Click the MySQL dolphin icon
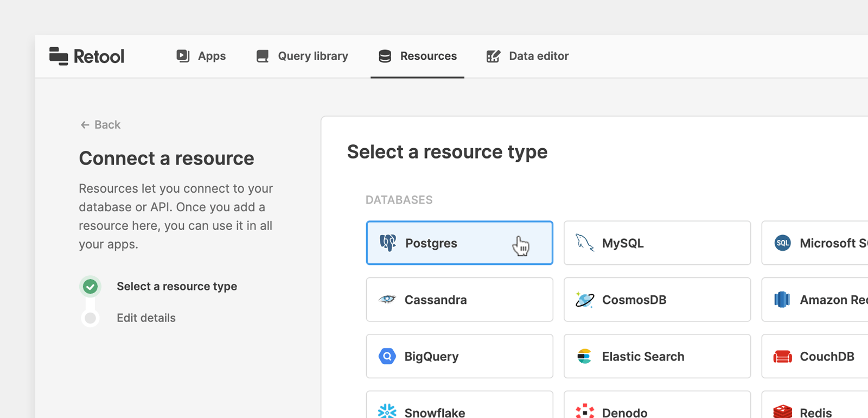This screenshot has width=868, height=418. [585, 243]
